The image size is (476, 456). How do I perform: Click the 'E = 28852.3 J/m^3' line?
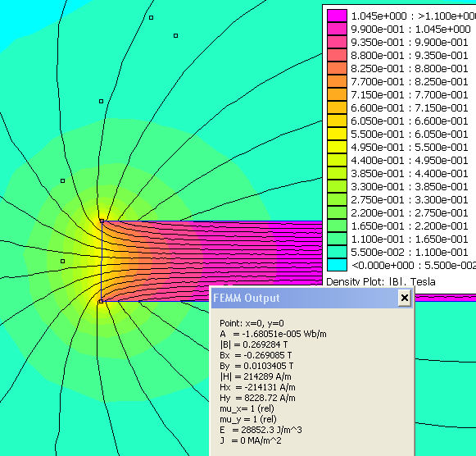coord(261,430)
